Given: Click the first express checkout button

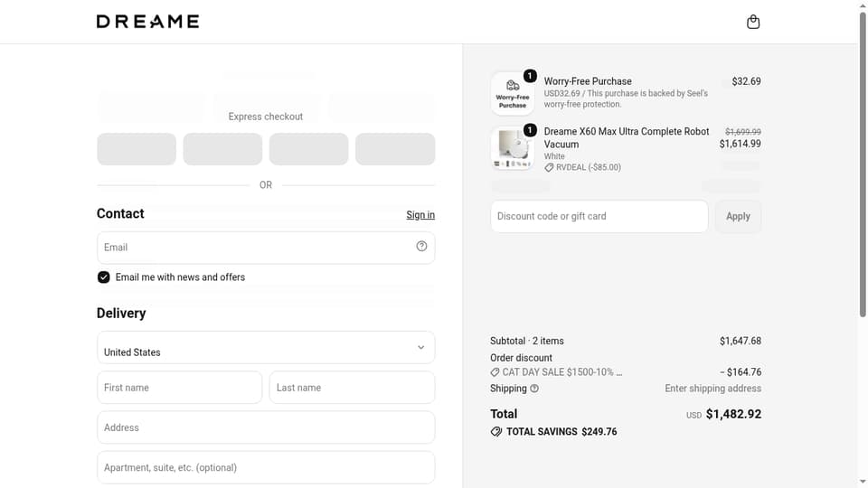Looking at the screenshot, I should click(137, 149).
